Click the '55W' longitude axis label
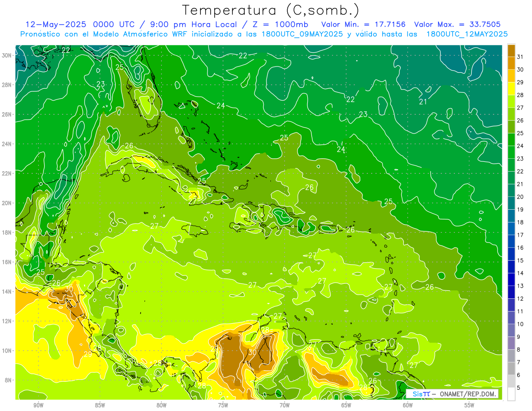The height and width of the screenshot is (411, 532). (x=469, y=405)
